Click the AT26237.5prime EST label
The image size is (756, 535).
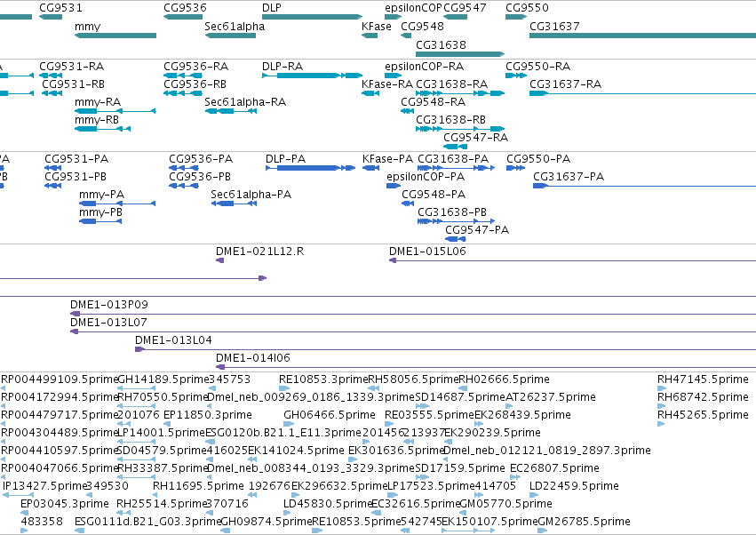pyautogui.click(x=551, y=397)
